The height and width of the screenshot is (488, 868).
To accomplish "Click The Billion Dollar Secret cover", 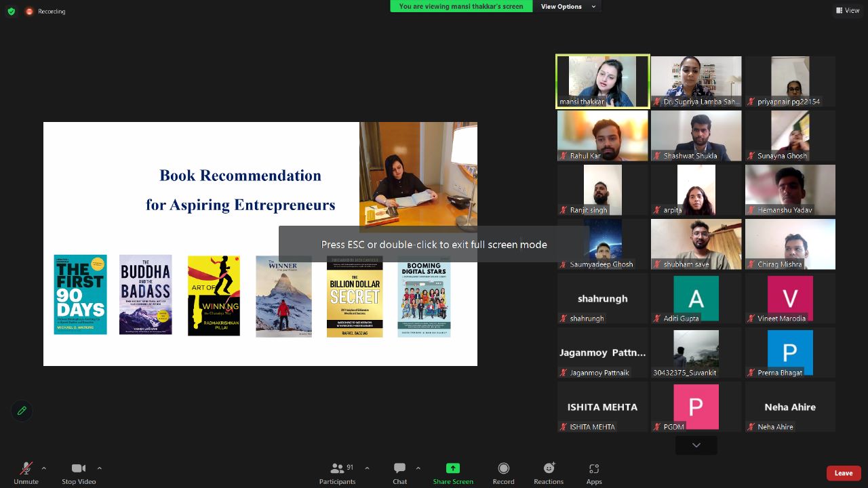I will (355, 296).
